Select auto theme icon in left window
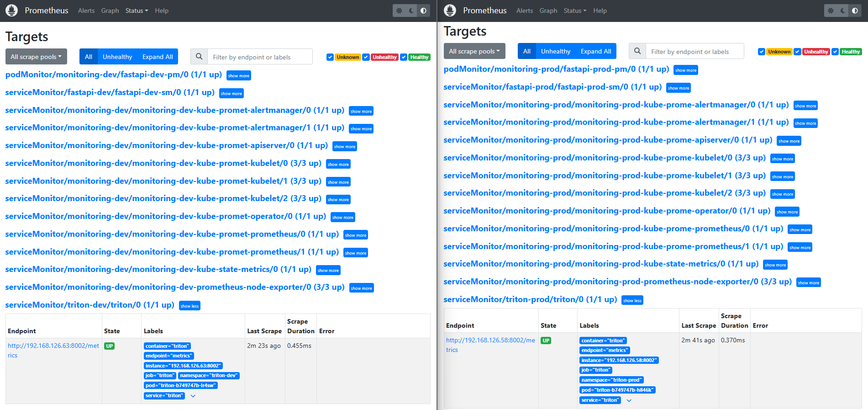Image resolution: width=868 pixels, height=410 pixels. [424, 11]
